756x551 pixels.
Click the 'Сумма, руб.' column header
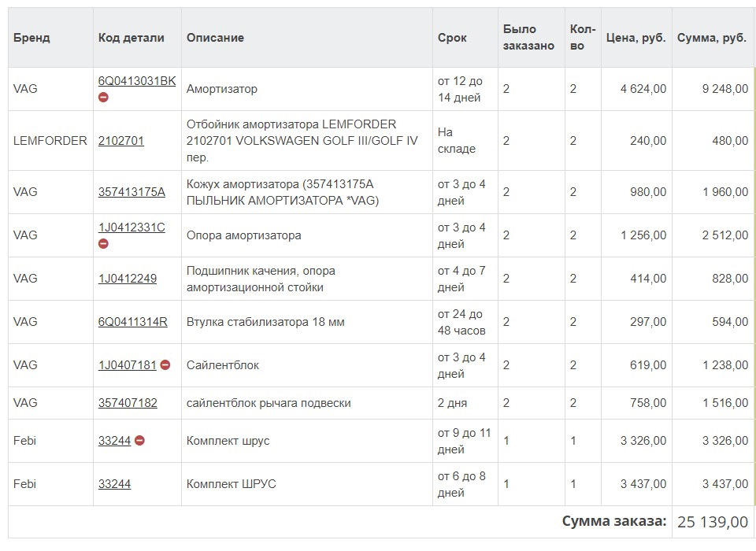712,38
